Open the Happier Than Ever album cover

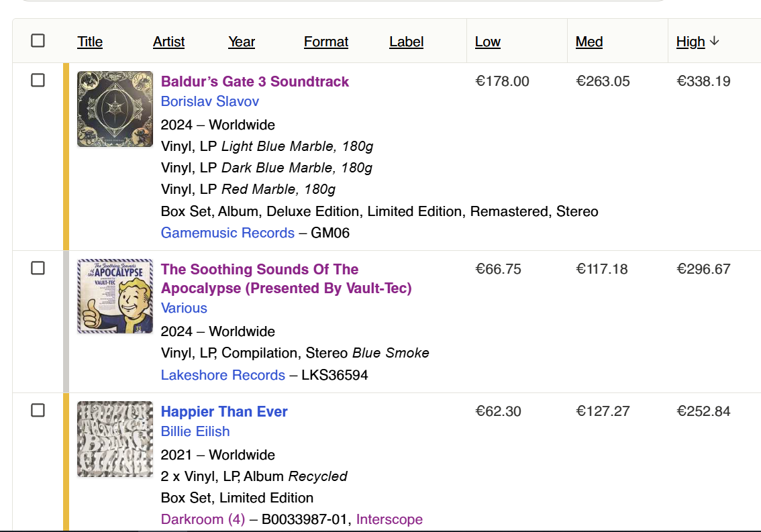pos(115,439)
